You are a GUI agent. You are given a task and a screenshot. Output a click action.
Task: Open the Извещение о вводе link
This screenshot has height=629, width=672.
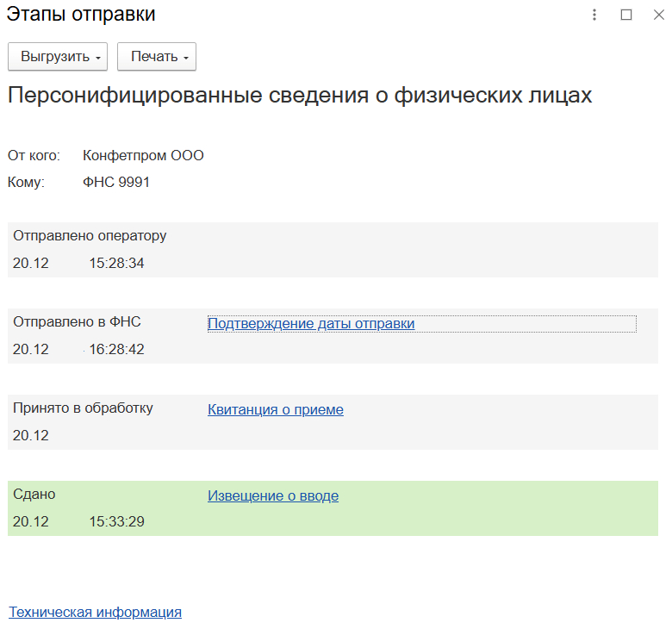[273, 496]
